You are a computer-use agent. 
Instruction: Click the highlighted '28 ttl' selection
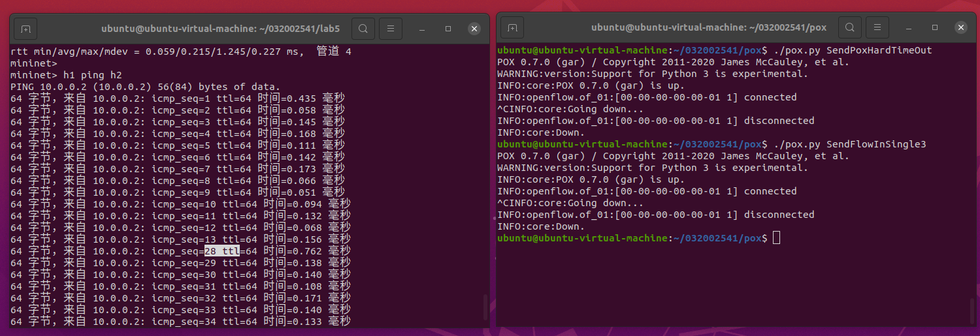point(222,251)
